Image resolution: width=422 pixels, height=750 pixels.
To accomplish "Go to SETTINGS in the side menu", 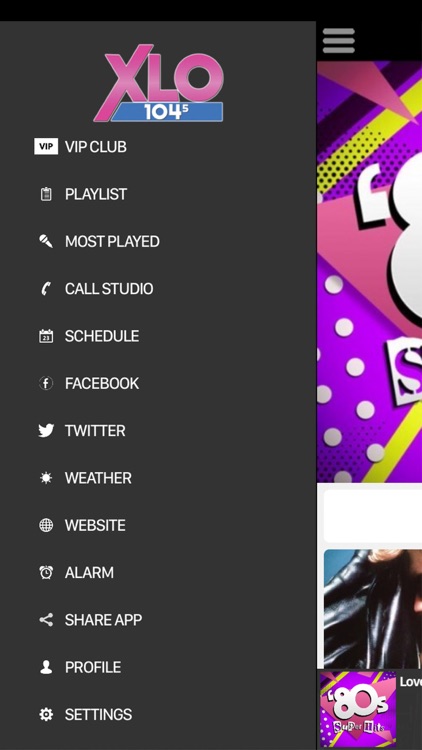I will (98, 715).
